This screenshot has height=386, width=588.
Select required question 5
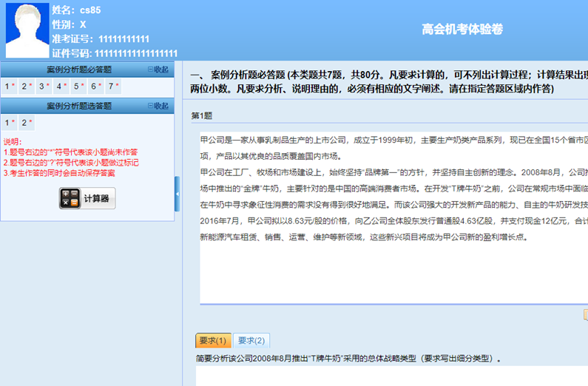click(78, 87)
